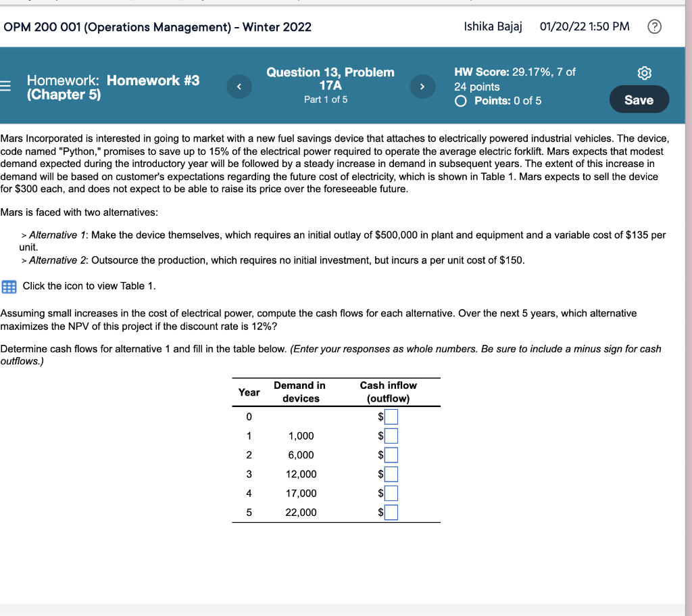This screenshot has height=616, width=692.
Task: Click the previous question chevron
Action: (239, 87)
